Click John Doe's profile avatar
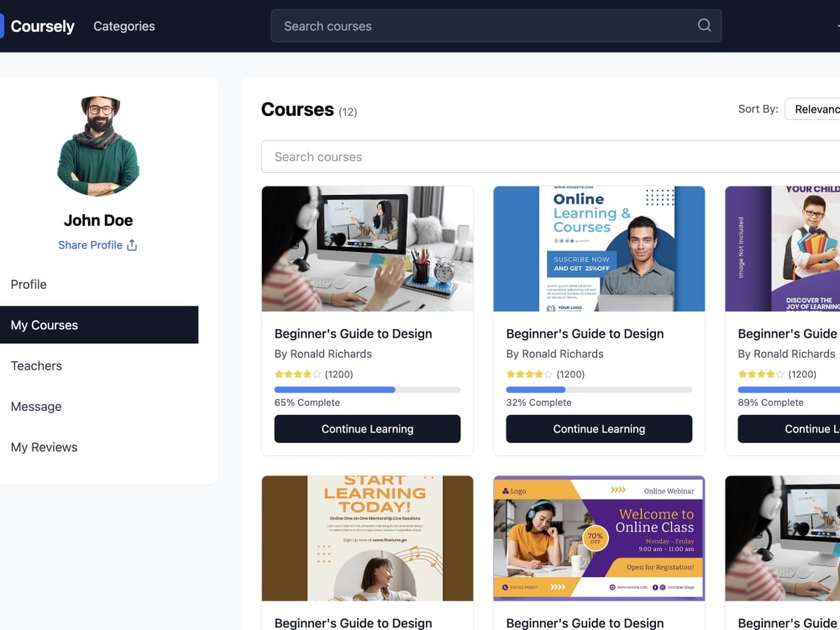This screenshot has width=840, height=630. (x=98, y=145)
